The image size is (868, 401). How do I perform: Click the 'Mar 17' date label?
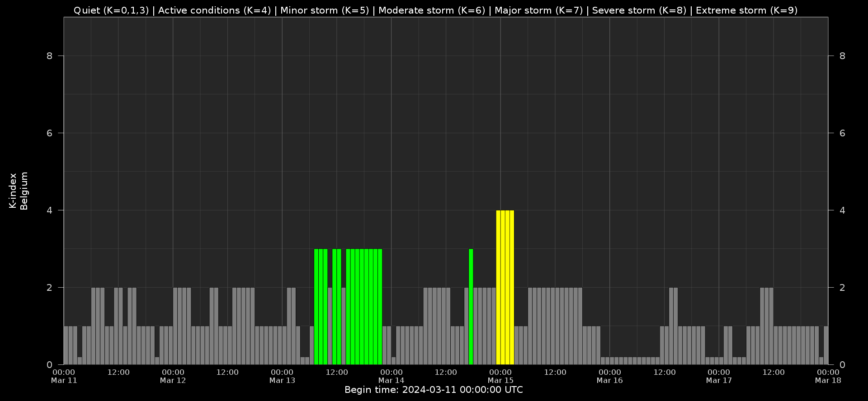[719, 380]
